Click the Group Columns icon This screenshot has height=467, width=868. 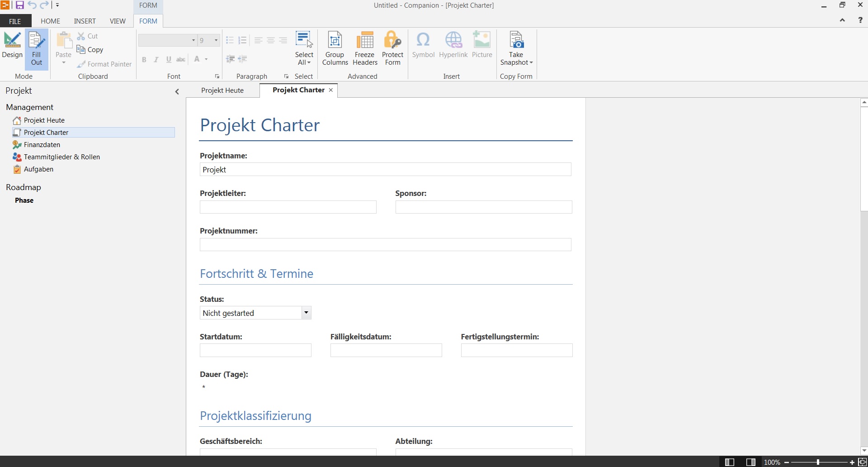pos(335,40)
